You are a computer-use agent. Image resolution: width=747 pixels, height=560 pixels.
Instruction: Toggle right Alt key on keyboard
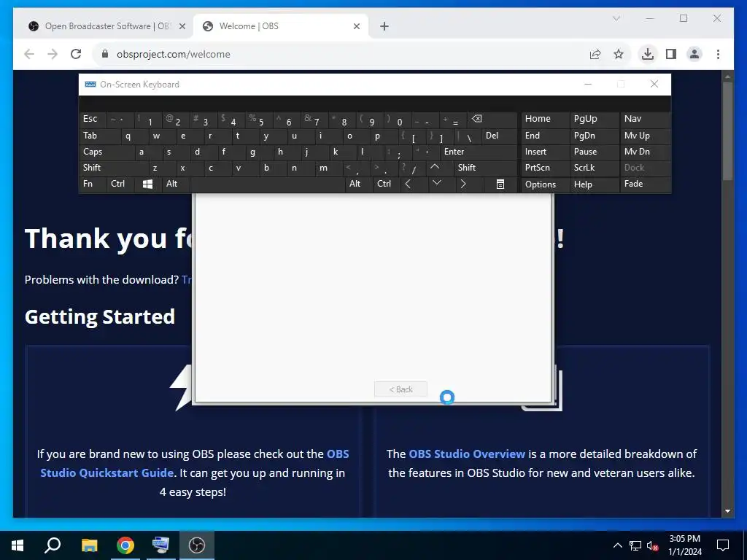click(x=359, y=184)
